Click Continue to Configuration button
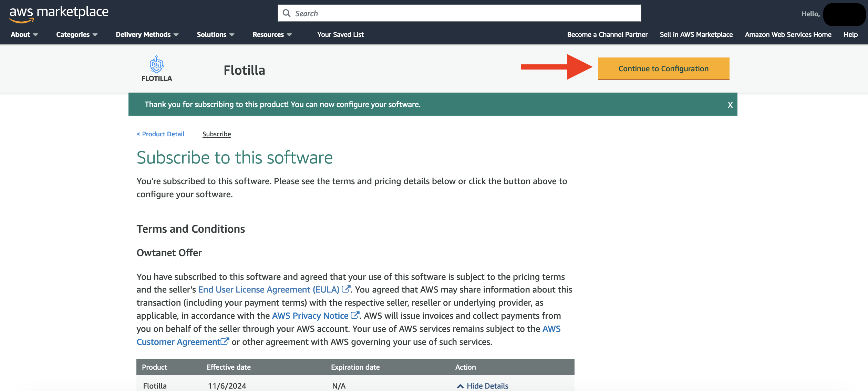 pyautogui.click(x=663, y=68)
